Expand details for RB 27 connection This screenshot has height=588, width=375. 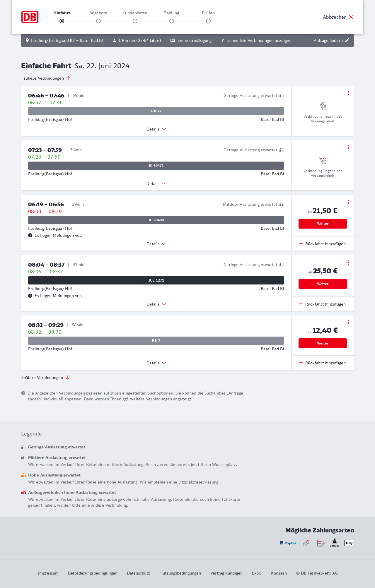(156, 129)
